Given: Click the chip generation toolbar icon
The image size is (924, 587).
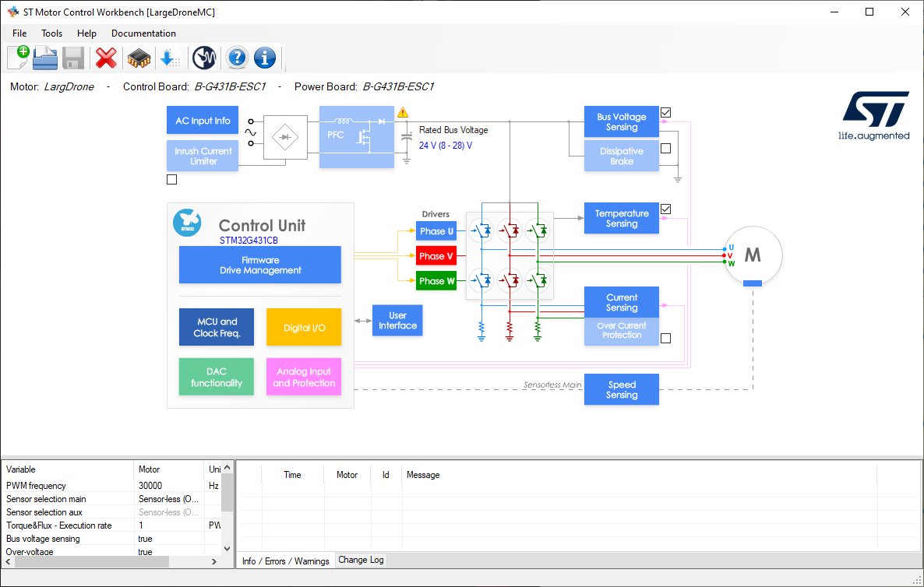Looking at the screenshot, I should pyautogui.click(x=139, y=58).
